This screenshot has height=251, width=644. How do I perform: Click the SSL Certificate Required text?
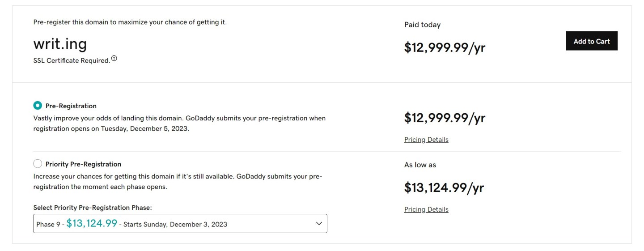[72, 60]
